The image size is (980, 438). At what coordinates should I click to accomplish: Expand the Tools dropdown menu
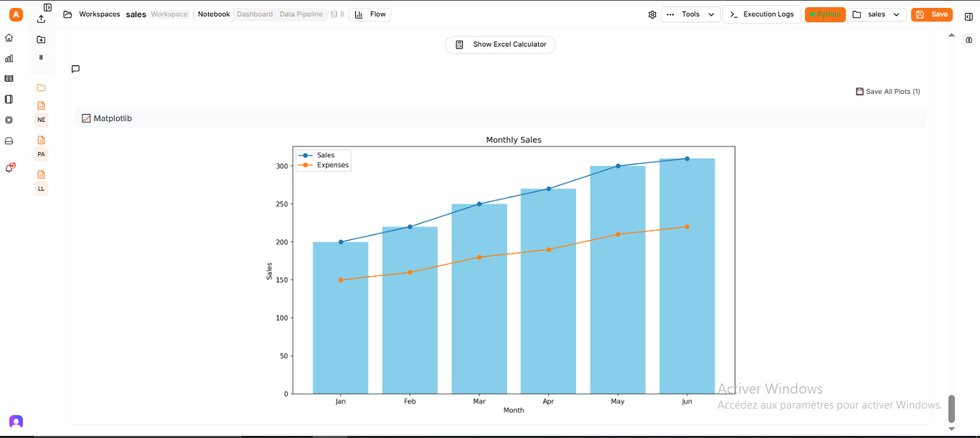(x=690, y=14)
